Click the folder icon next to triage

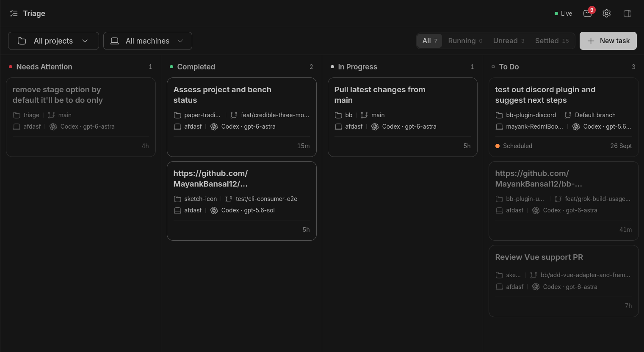point(17,115)
